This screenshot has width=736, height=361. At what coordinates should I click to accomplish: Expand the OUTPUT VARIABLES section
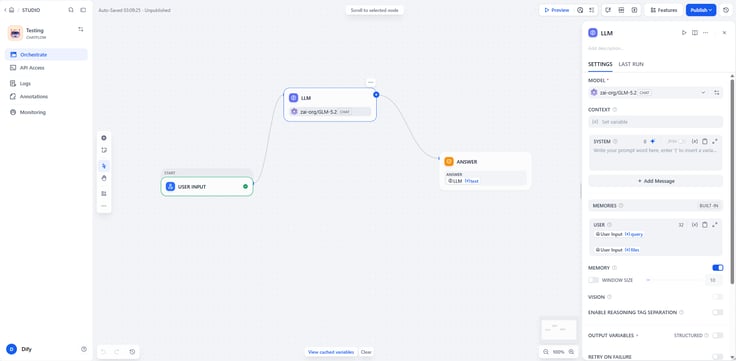(613, 335)
